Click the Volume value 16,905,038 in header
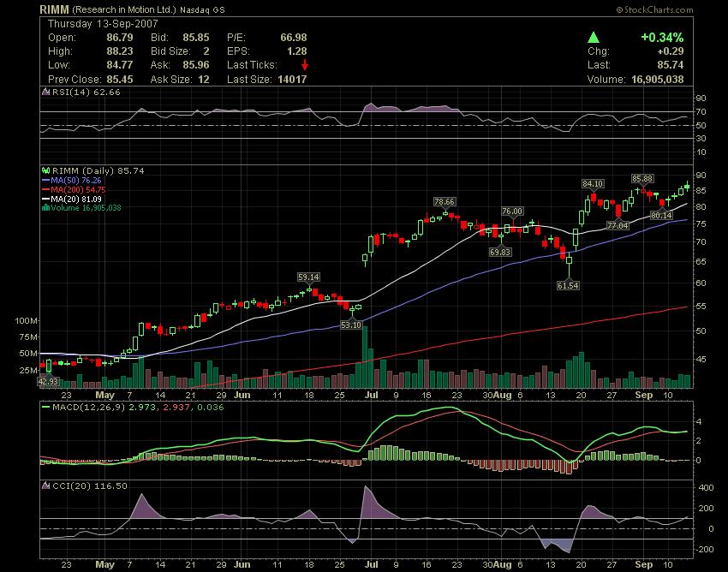 point(658,80)
